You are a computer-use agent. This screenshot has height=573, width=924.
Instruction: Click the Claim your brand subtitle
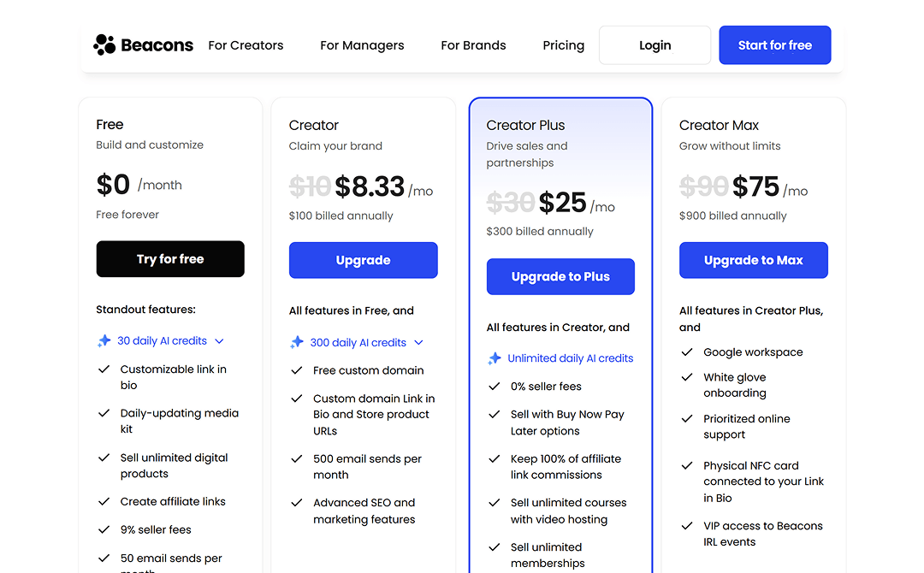coord(335,146)
